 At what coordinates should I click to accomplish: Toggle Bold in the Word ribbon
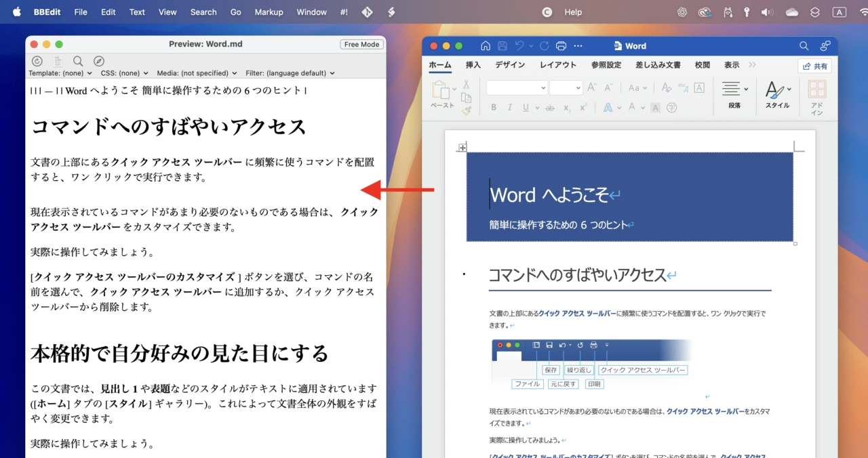click(494, 108)
